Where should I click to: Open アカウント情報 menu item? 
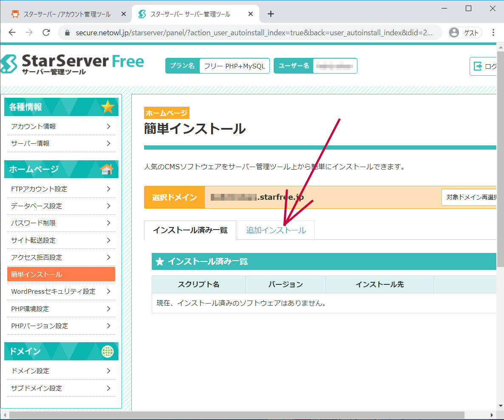(61, 126)
